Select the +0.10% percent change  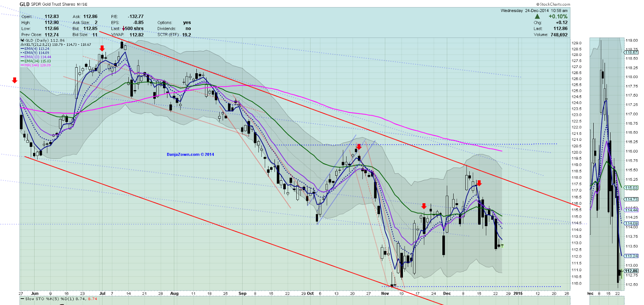point(558,16)
